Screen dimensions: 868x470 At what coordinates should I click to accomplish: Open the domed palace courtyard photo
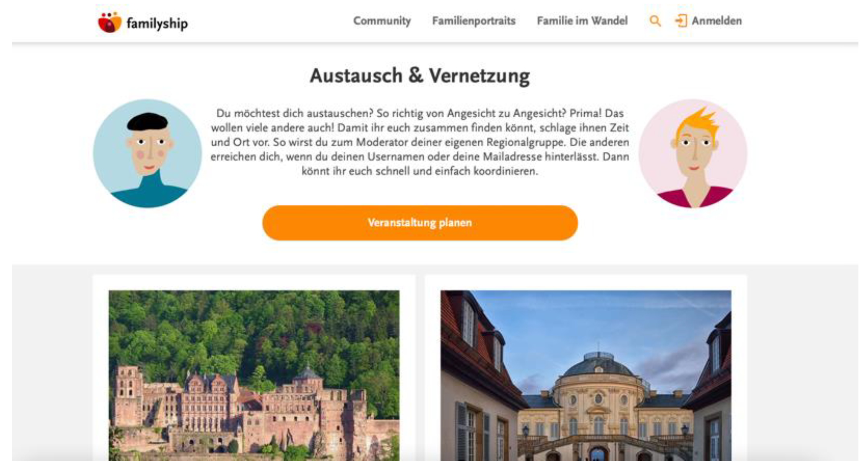[x=586, y=375]
